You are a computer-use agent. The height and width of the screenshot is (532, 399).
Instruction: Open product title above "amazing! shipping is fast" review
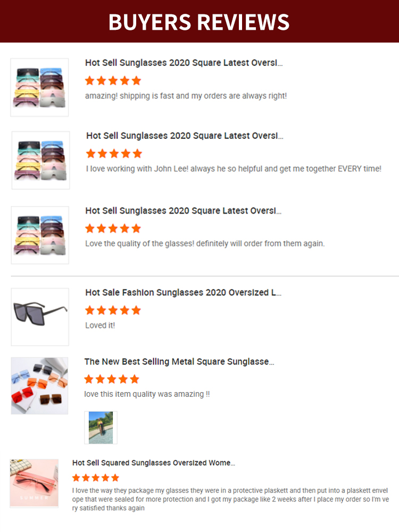pyautogui.click(x=184, y=63)
